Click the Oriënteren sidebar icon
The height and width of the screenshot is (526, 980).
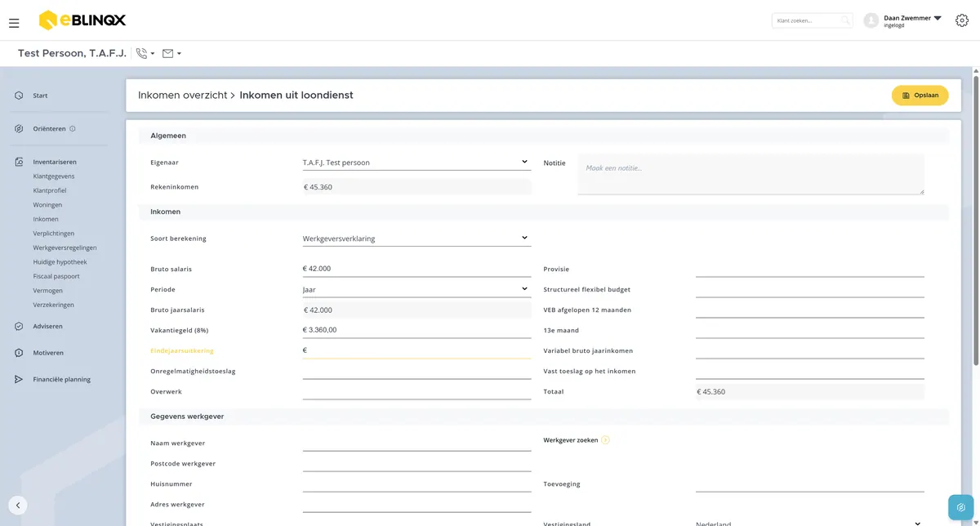[19, 129]
